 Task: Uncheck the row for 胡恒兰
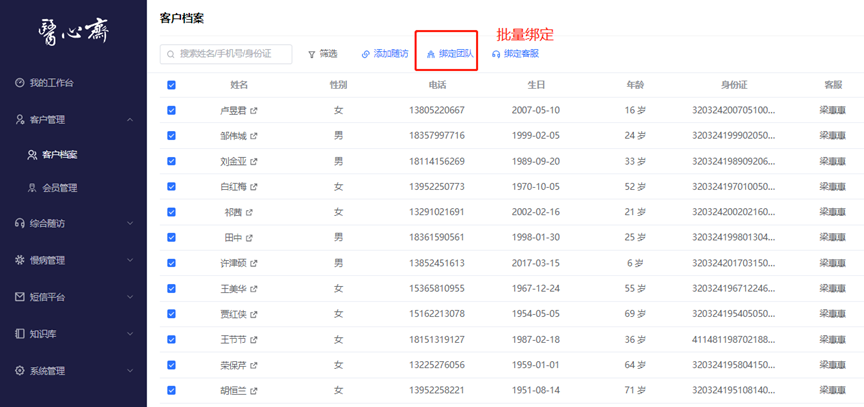click(171, 390)
